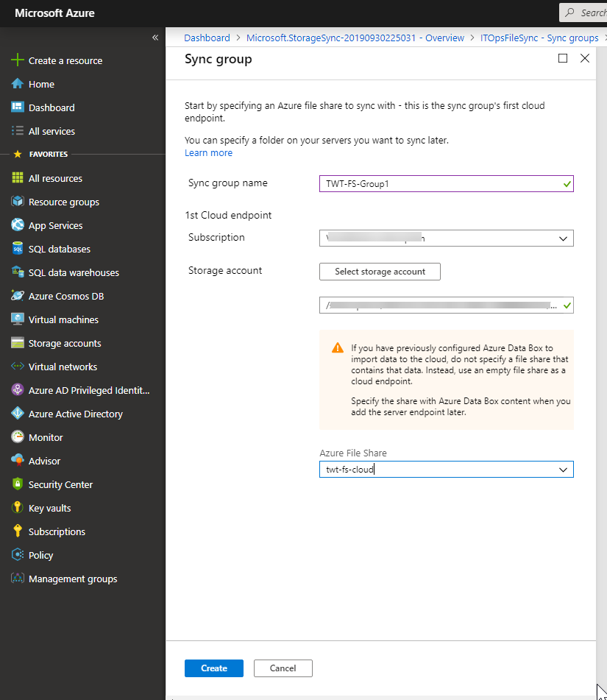Maximize the Sync group blade
Screen dimensions: 607x700
point(563,58)
